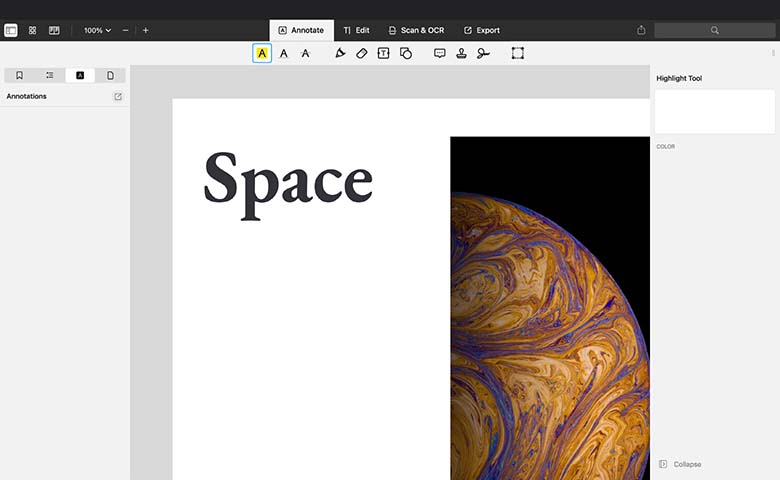Open the Scan & OCR tab
The height and width of the screenshot is (480, 780).
pos(416,30)
